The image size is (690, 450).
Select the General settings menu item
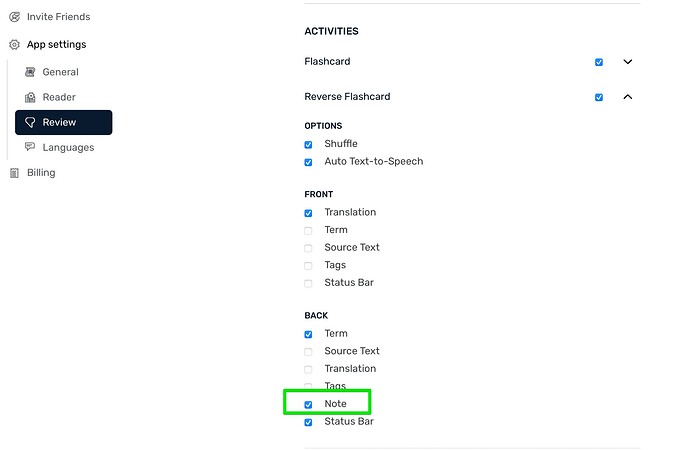pos(61,72)
